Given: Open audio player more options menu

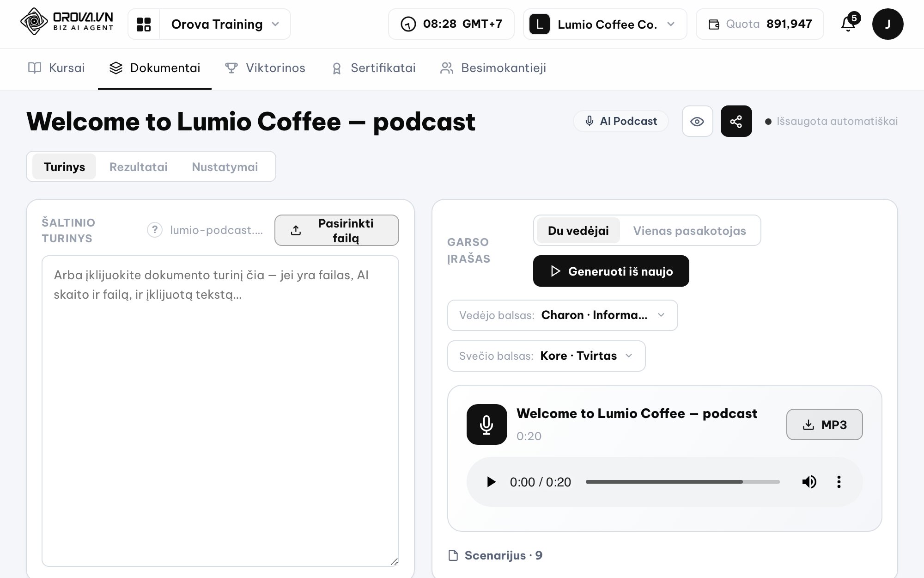Looking at the screenshot, I should (839, 482).
